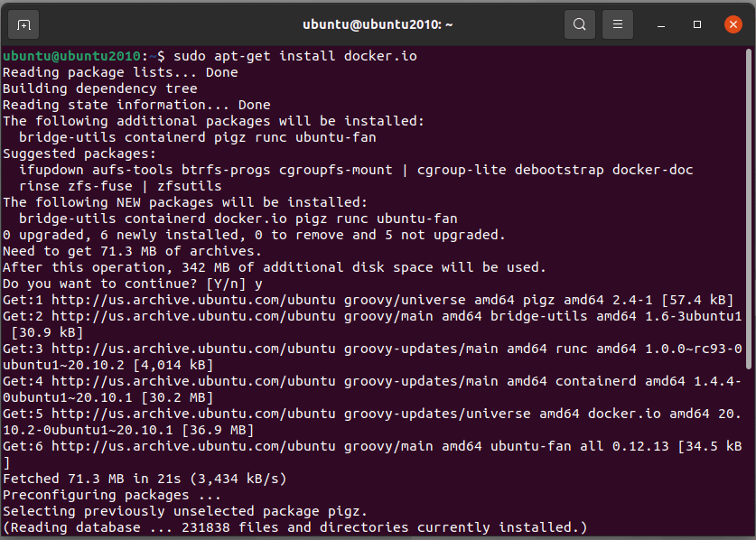Click the Get:6 ubuntu-fan download line

point(372,454)
